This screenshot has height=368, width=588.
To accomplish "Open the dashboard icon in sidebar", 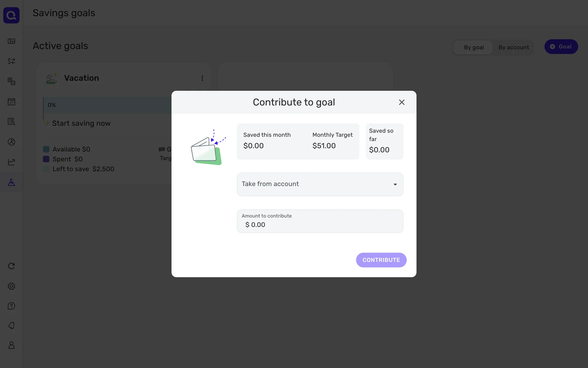I will 11,41.
